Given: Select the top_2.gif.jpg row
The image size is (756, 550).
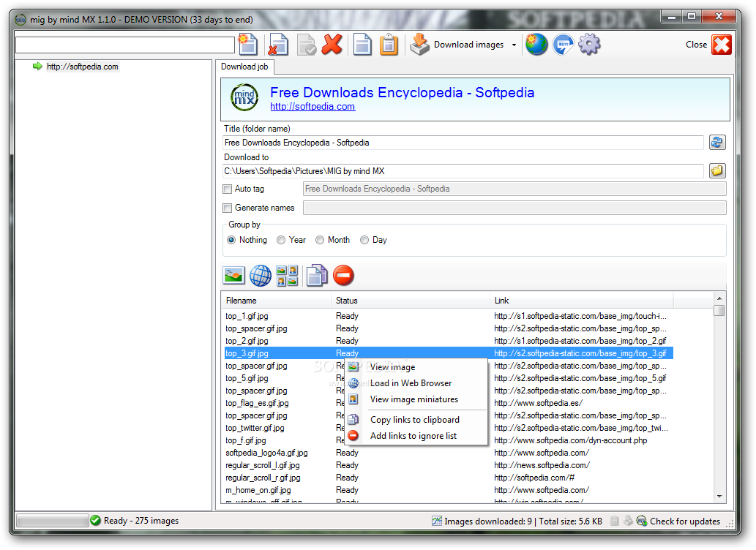Looking at the screenshot, I should (x=449, y=341).
